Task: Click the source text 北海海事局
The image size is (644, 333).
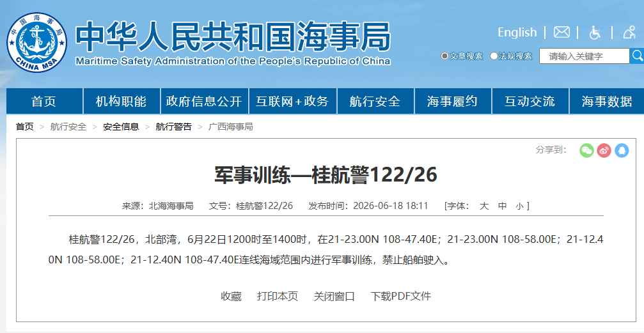Action: click(x=171, y=206)
